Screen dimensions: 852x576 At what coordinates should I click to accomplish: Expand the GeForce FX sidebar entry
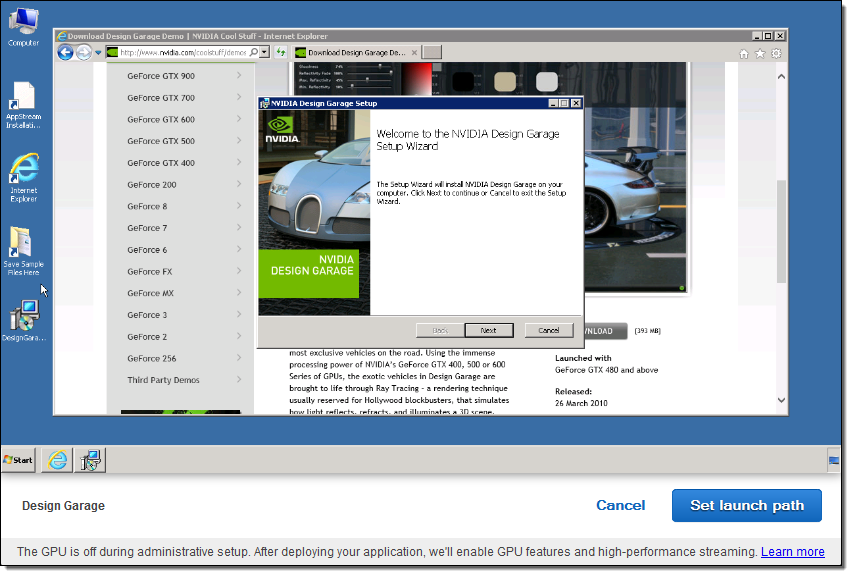tap(183, 271)
